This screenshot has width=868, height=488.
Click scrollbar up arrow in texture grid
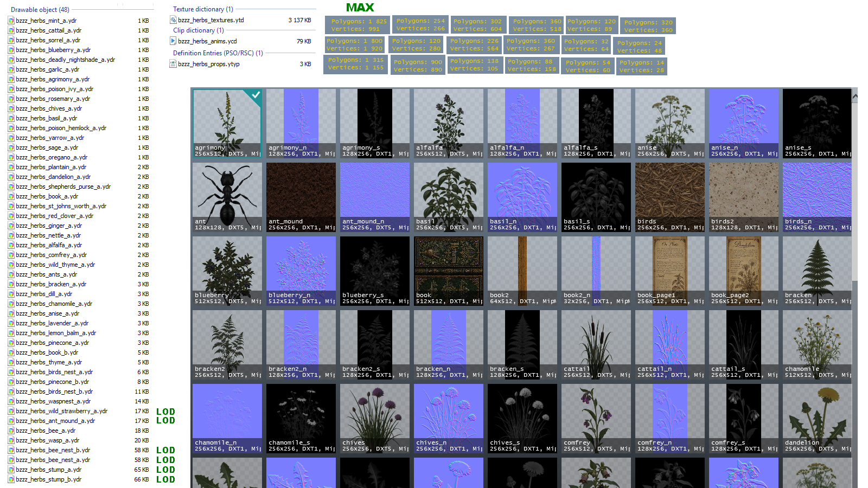click(854, 97)
